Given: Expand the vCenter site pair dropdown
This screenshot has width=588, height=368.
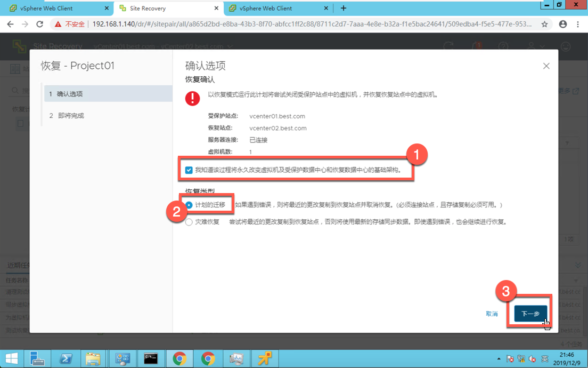Looking at the screenshot, I should click(230, 46).
